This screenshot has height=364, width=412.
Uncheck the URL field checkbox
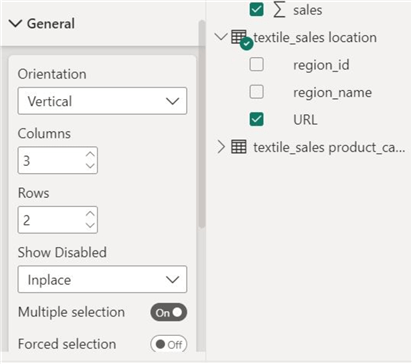256,119
